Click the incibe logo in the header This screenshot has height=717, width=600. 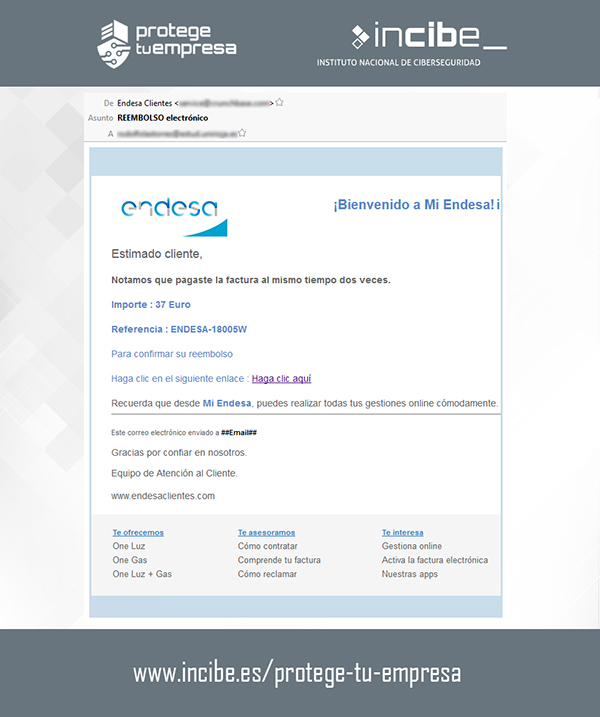pyautogui.click(x=429, y=36)
